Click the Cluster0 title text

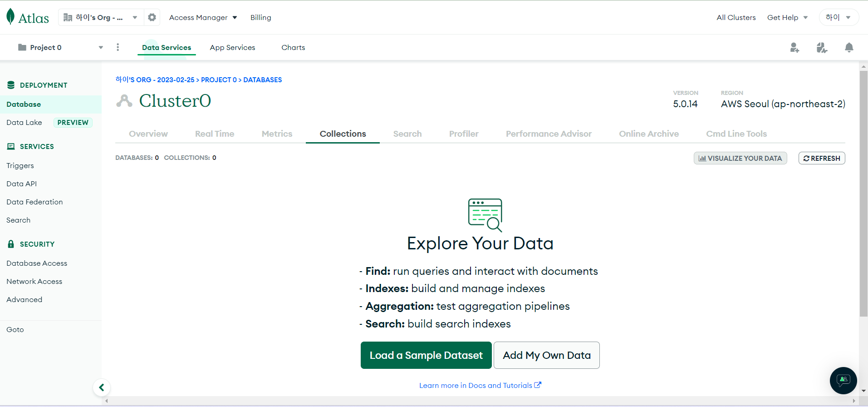175,100
